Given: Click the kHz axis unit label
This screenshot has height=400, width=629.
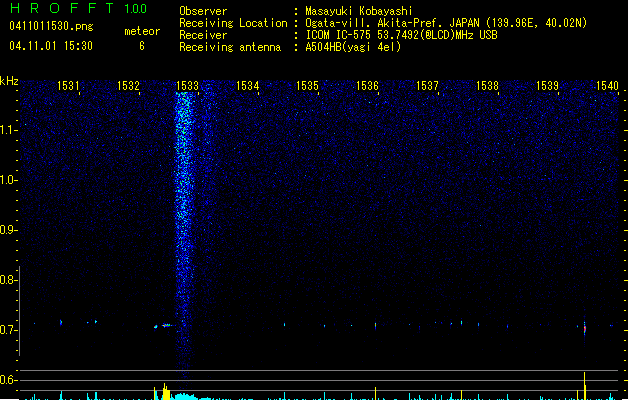Looking at the screenshot, I should point(9,81).
